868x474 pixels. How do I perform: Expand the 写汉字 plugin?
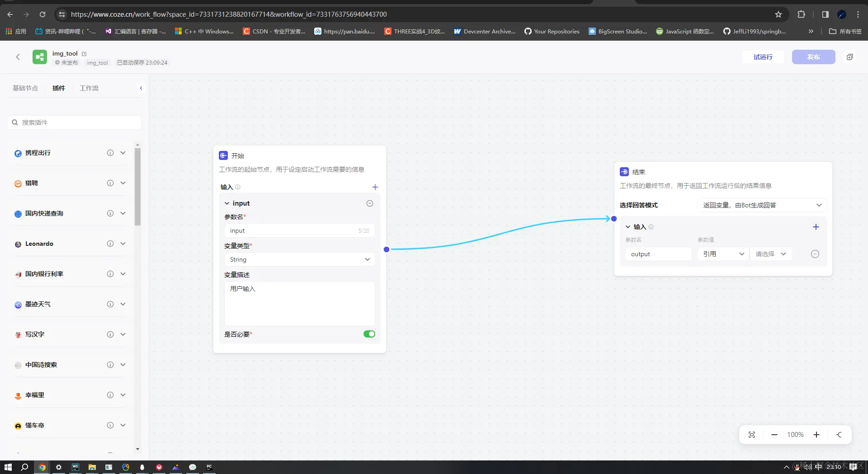coord(123,334)
